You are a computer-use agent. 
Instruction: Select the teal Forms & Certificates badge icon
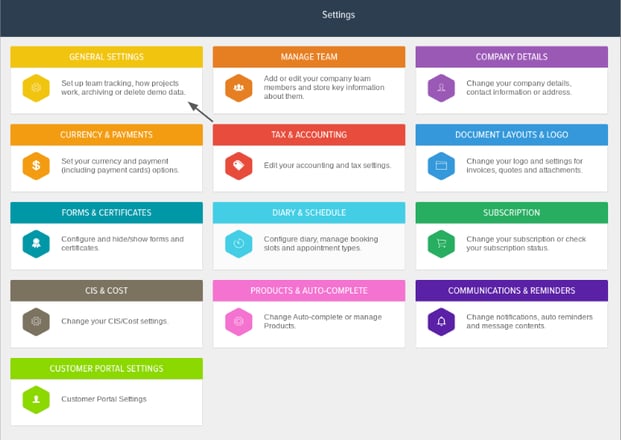(x=36, y=244)
